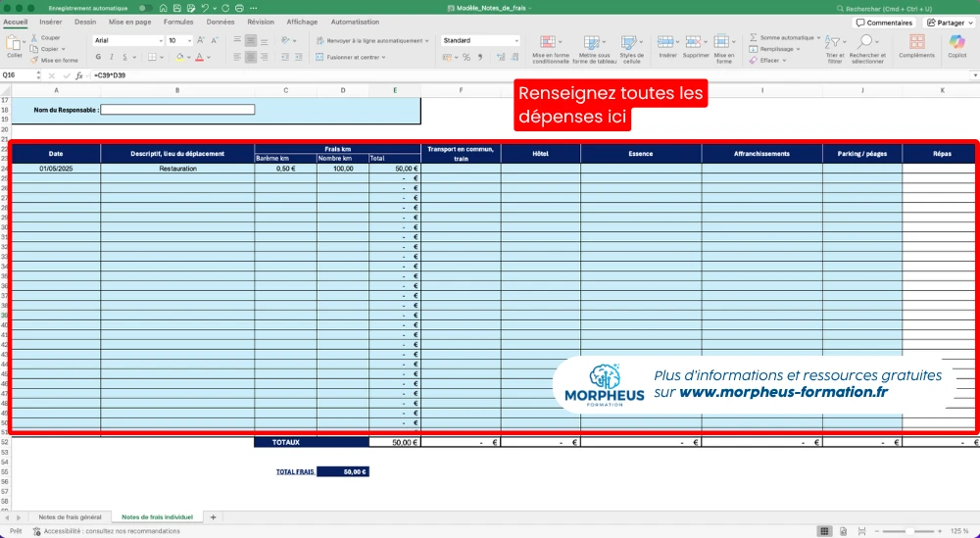980x538 pixels.
Task: Click the Commentaires button
Action: (x=884, y=23)
